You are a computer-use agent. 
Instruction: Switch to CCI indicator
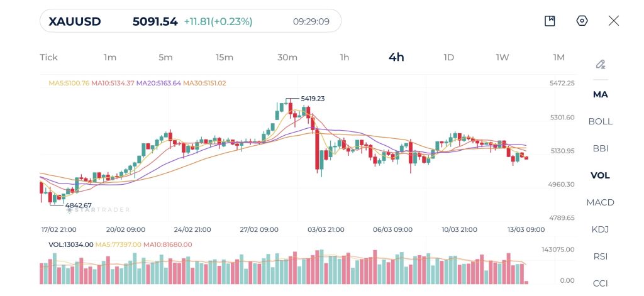pos(601,283)
